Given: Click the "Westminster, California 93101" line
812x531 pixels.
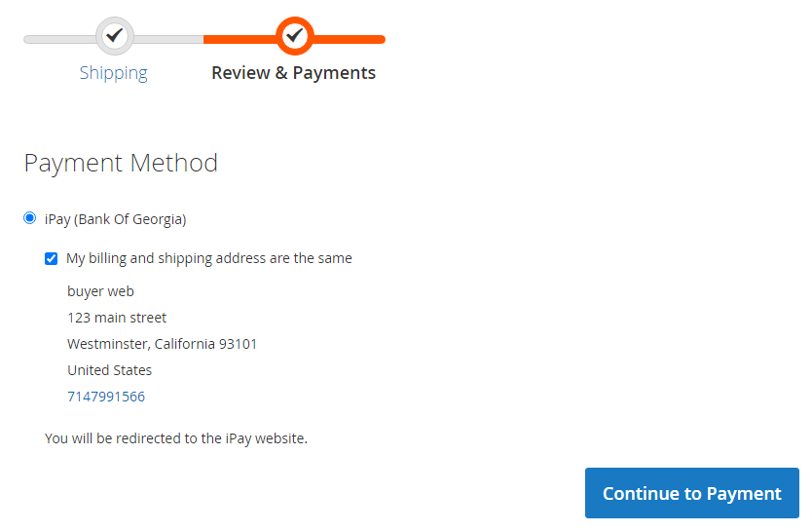Looking at the screenshot, I should [162, 344].
